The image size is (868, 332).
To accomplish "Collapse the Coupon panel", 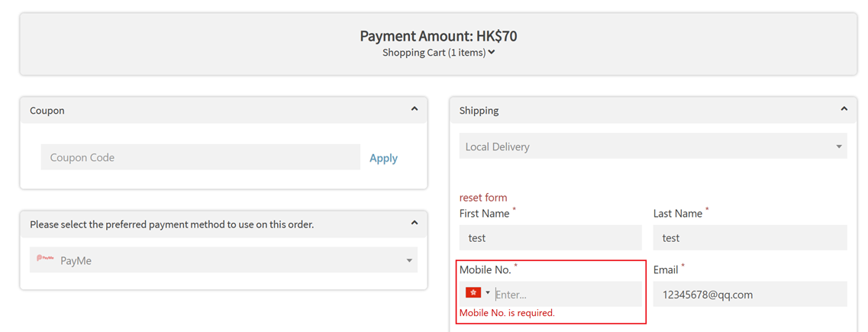I will click(414, 110).
